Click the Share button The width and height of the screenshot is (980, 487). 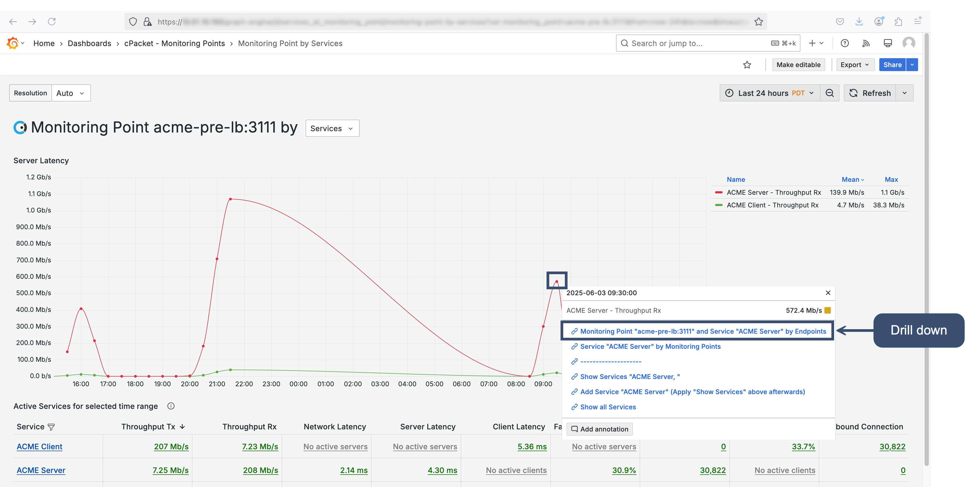(892, 65)
